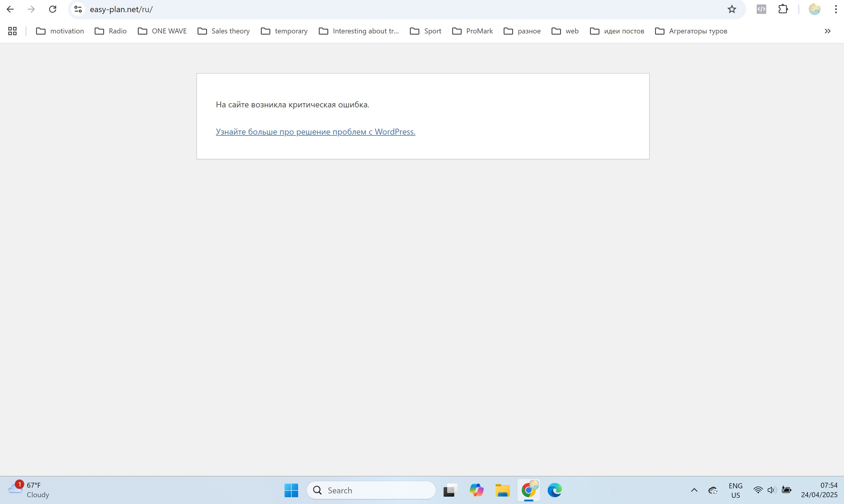Open the volume speaker tray icon

click(772, 490)
